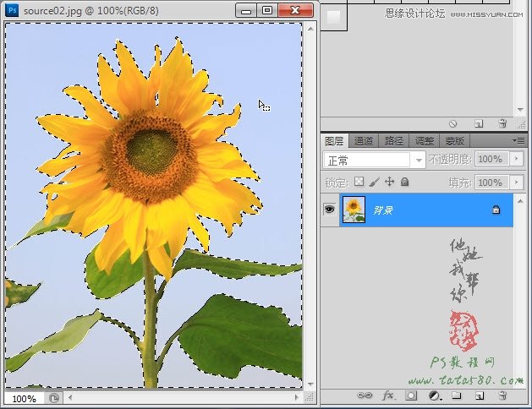Delete layer with Layers panel trash icon
532x409 pixels.
502,395
